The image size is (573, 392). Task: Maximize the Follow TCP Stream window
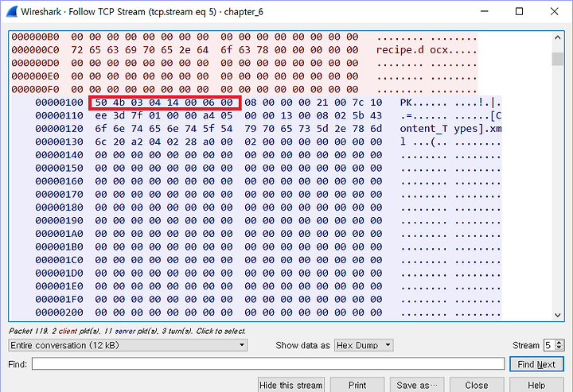[519, 12]
